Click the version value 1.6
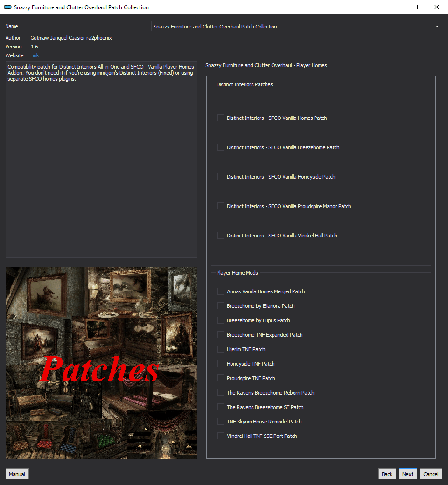 (35, 47)
